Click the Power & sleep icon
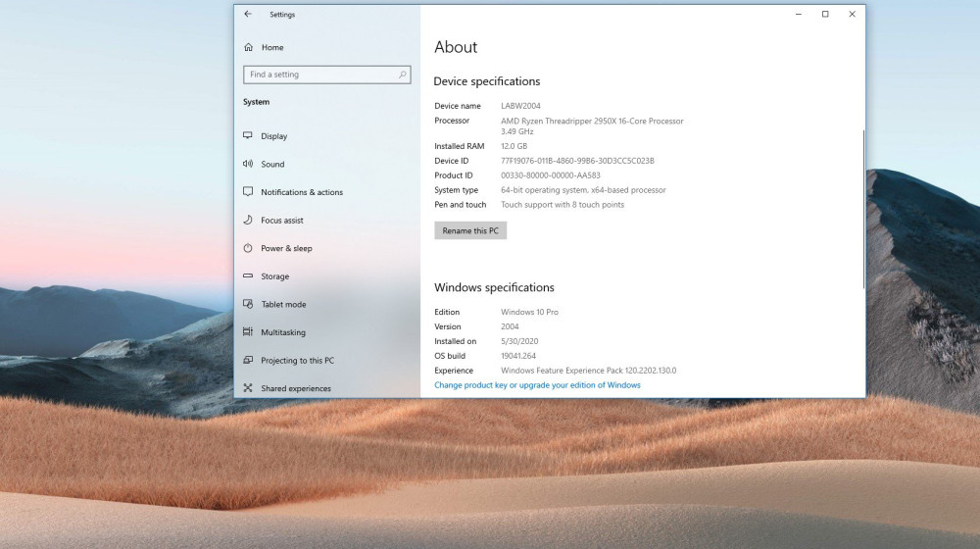 pos(248,248)
